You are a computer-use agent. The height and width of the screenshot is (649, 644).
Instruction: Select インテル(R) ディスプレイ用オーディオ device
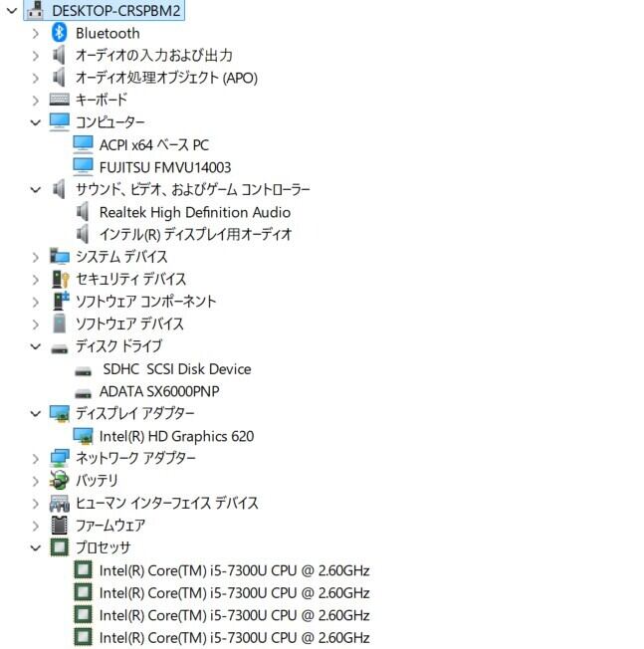point(196,235)
